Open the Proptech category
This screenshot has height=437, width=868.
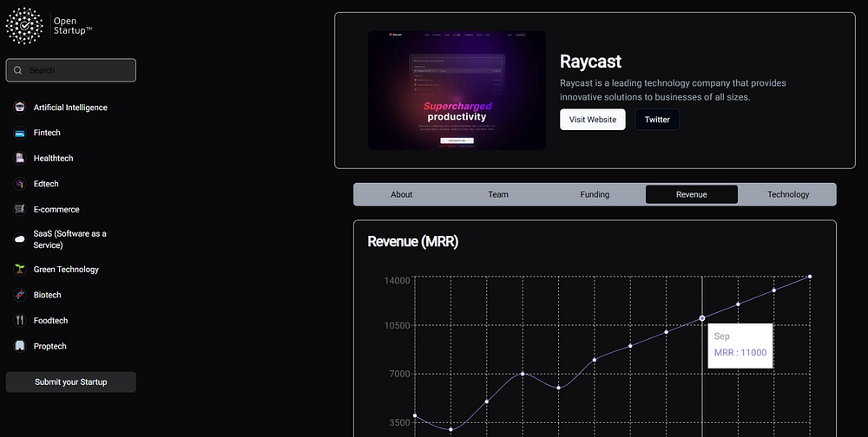(x=49, y=346)
